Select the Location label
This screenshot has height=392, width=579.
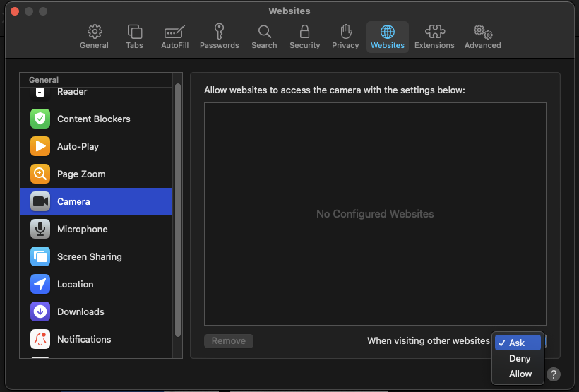[x=76, y=284]
